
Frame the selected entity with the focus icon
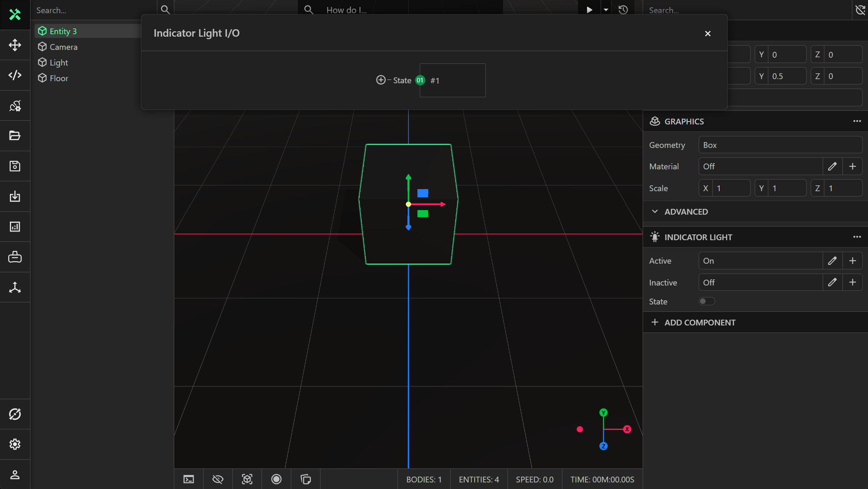point(247,479)
